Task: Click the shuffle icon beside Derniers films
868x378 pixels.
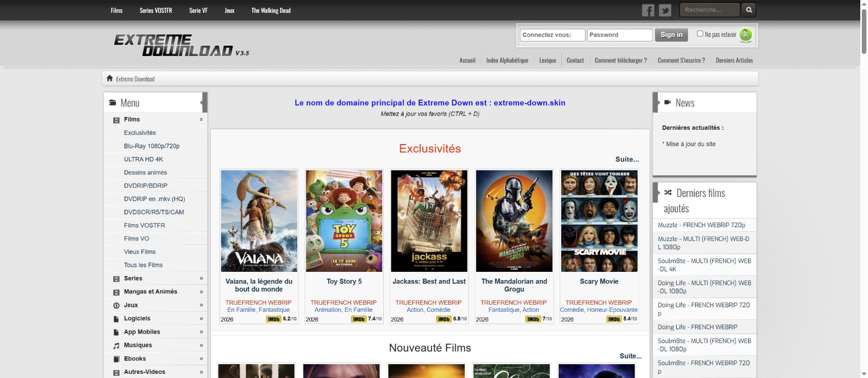Action: (668, 193)
